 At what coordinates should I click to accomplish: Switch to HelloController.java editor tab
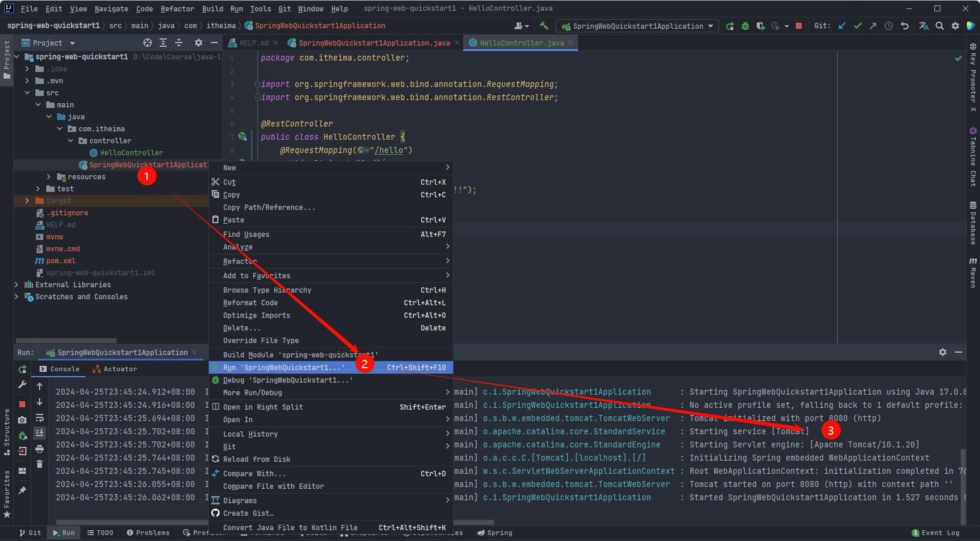pos(520,43)
